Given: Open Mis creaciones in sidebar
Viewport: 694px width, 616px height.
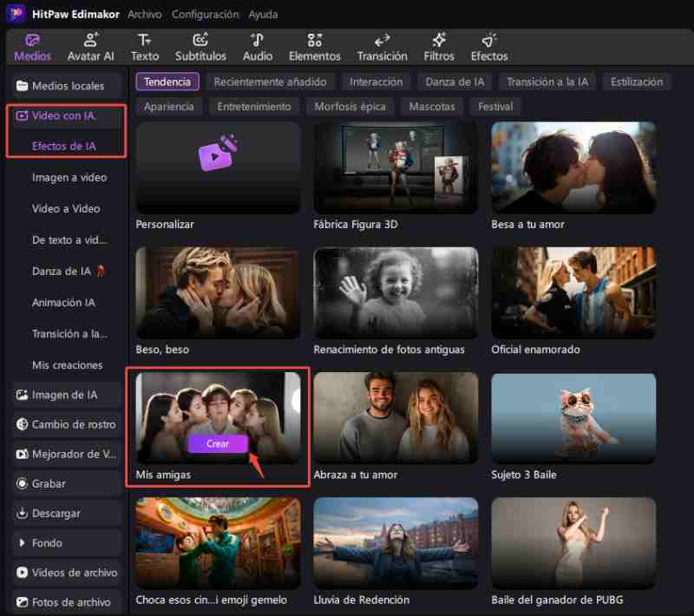Looking at the screenshot, I should click(x=68, y=365).
